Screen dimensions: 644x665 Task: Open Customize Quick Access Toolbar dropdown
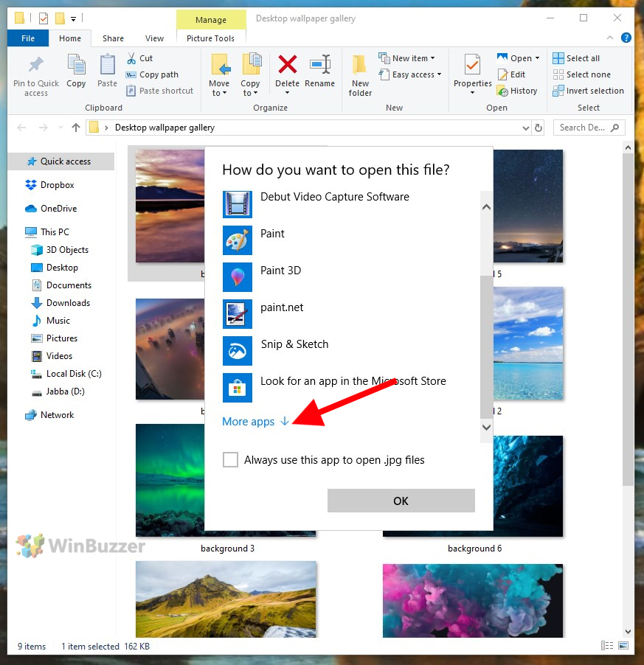click(73, 18)
